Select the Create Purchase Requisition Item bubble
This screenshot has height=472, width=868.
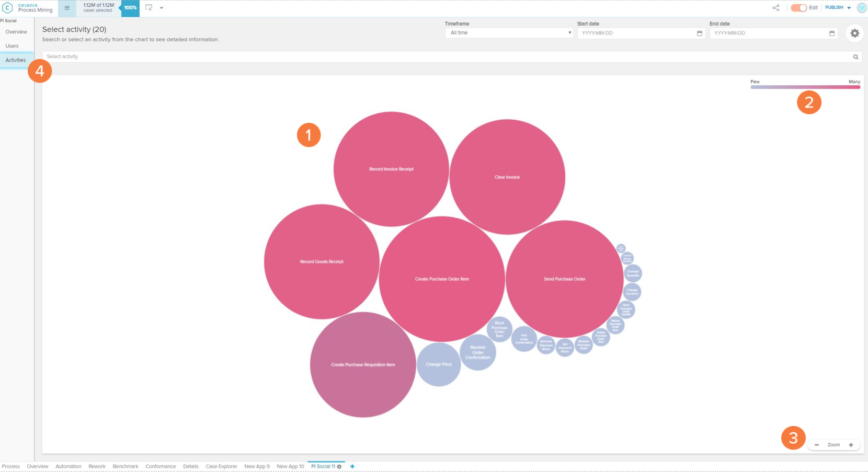coord(363,364)
